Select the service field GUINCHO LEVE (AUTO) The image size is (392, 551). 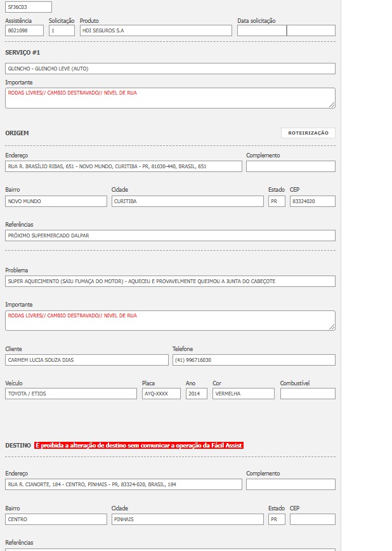pos(171,69)
